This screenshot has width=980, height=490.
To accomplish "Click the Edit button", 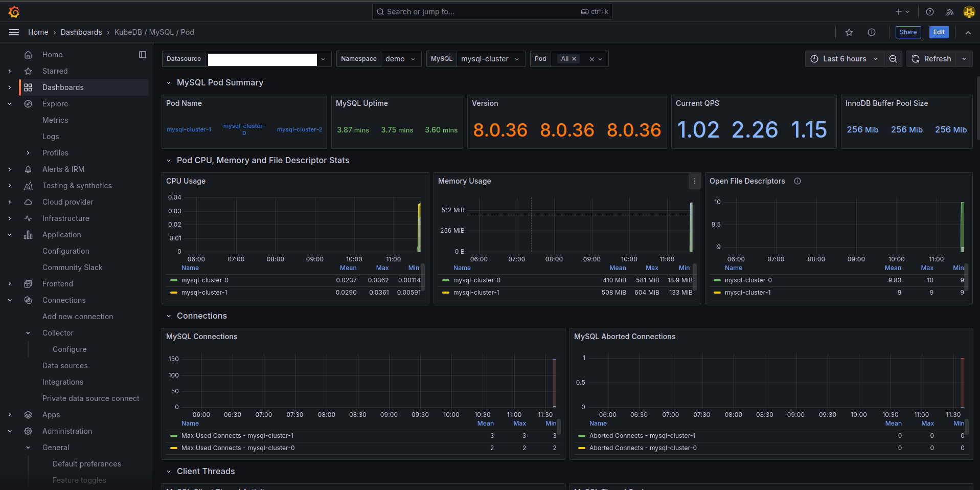I will point(939,32).
